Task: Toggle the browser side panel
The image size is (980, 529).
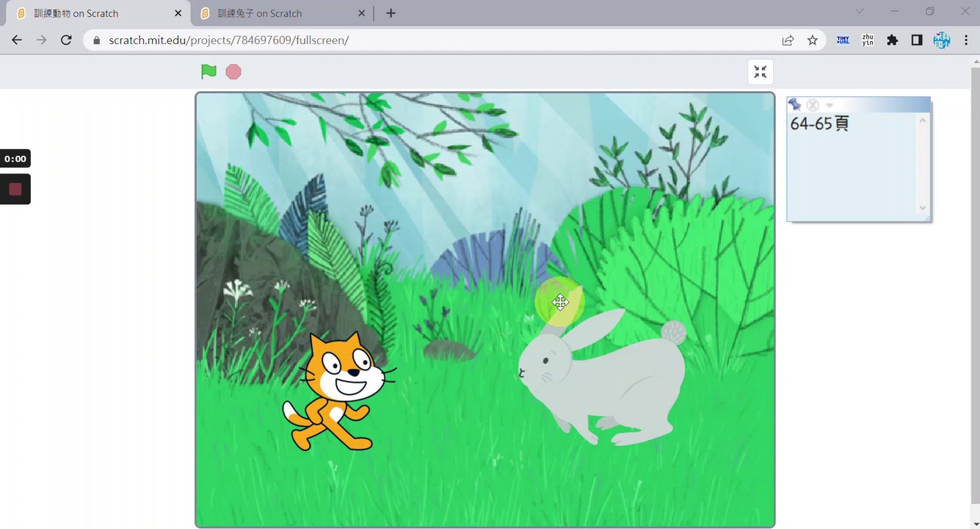Action: coord(917,40)
